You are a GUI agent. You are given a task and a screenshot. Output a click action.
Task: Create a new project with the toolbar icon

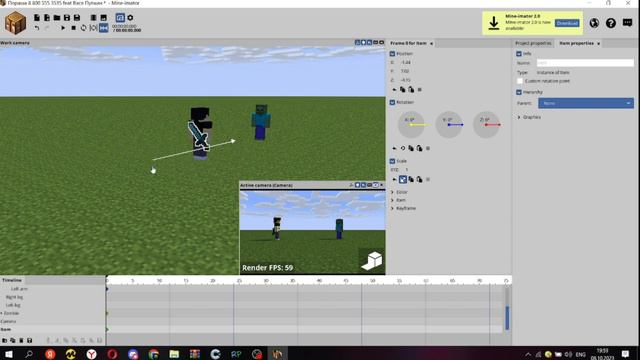point(37,18)
